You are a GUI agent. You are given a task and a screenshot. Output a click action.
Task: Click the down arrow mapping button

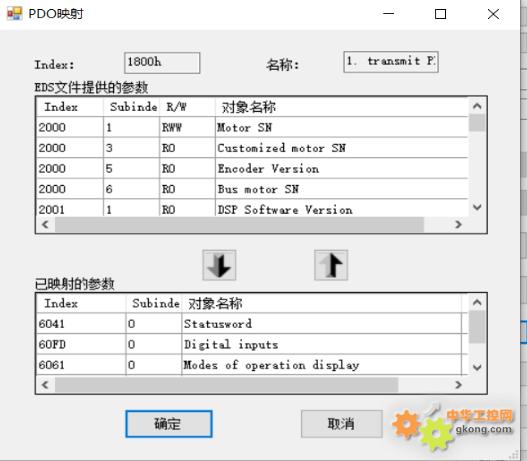pos(219,265)
